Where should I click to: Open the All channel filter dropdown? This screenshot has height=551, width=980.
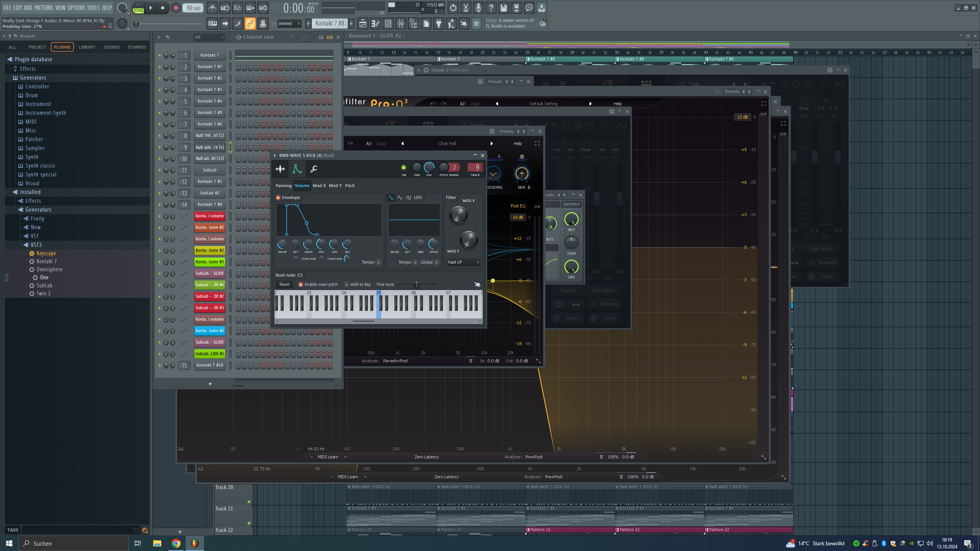click(209, 37)
